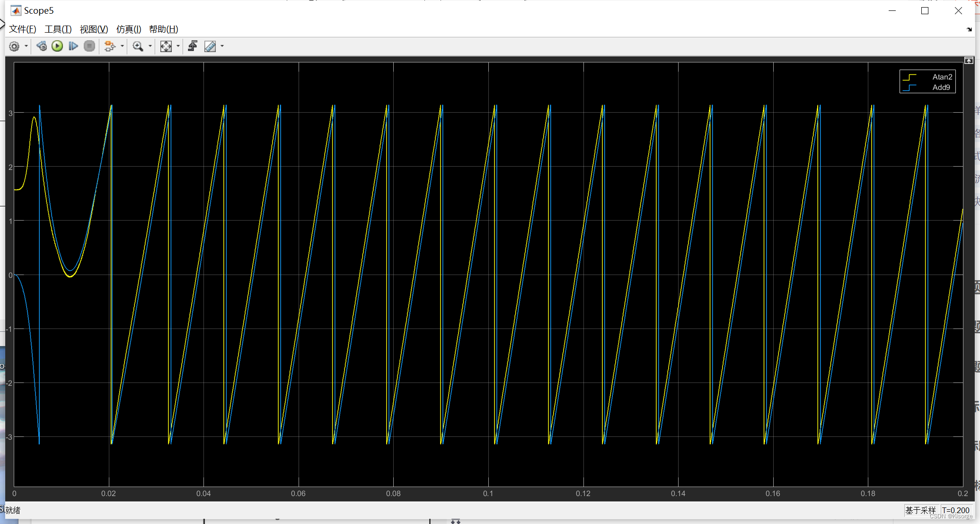Open the configuration properties gear icon

click(x=14, y=46)
